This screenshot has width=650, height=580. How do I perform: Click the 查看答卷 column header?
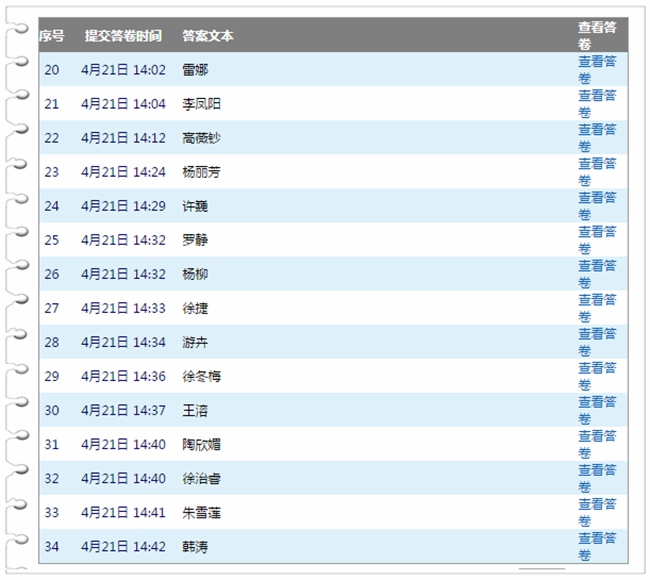click(x=597, y=35)
